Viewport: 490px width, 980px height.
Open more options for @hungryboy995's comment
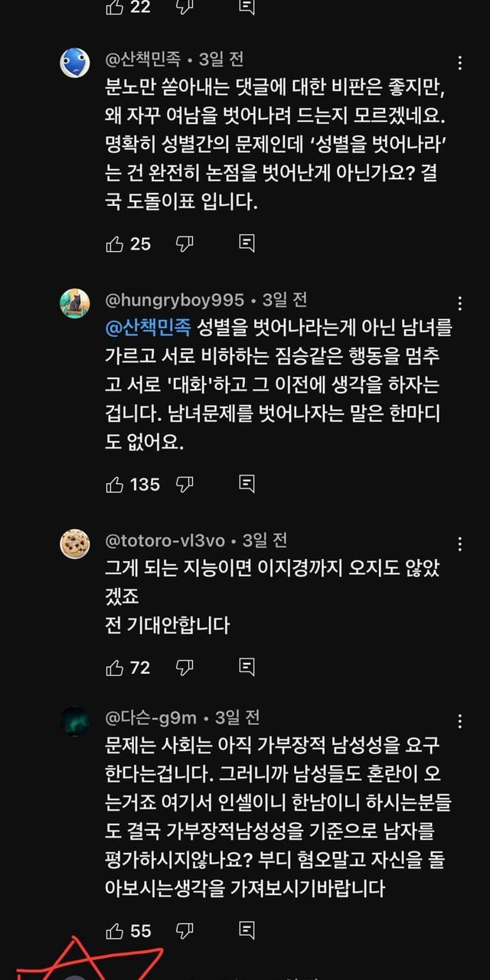click(459, 303)
